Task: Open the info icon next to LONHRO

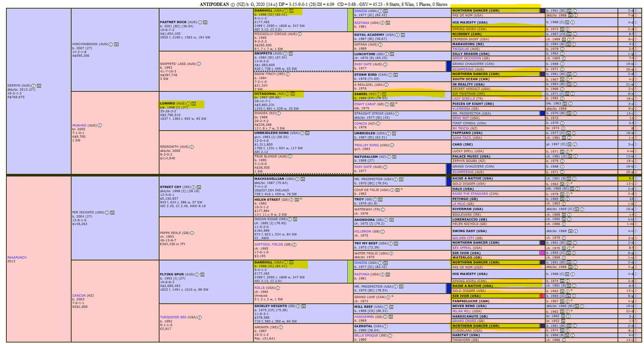Action: (x=188, y=104)
